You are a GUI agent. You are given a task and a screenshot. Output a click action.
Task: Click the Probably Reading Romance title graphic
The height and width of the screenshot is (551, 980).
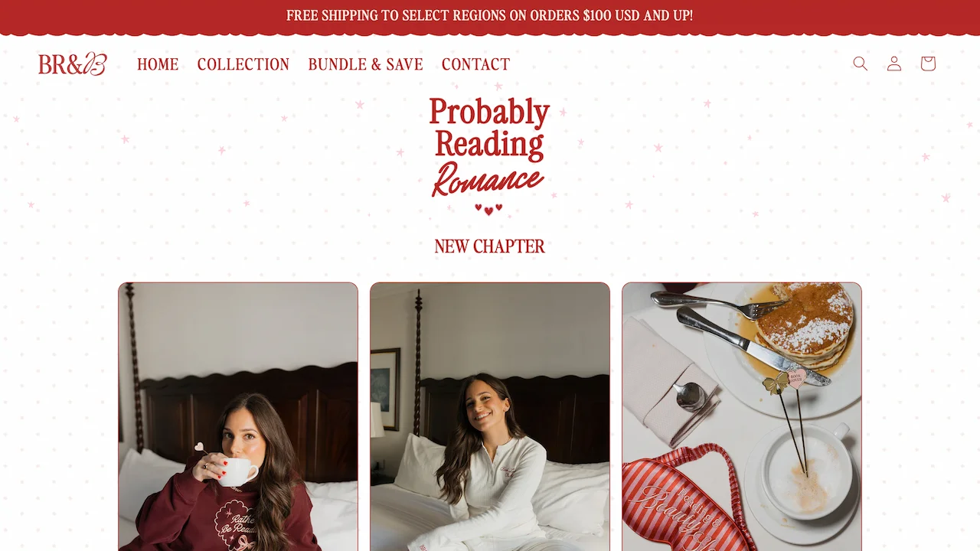pos(489,147)
